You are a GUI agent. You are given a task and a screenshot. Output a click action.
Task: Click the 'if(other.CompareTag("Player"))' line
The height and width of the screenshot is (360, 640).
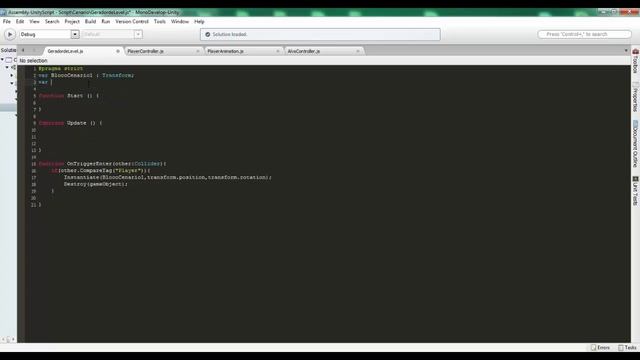click(x=101, y=171)
